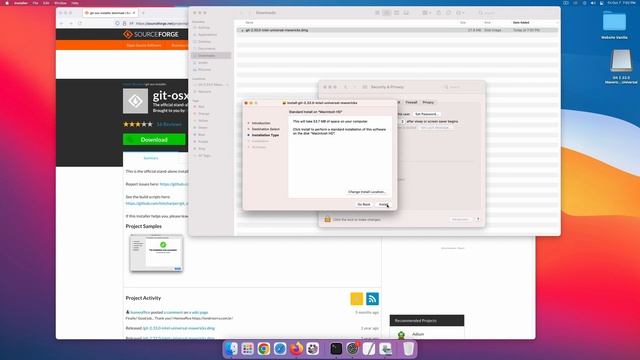This screenshot has height=360, width=640.
Task: Open the git-2.33.0 released file link
Action: [x=178, y=328]
